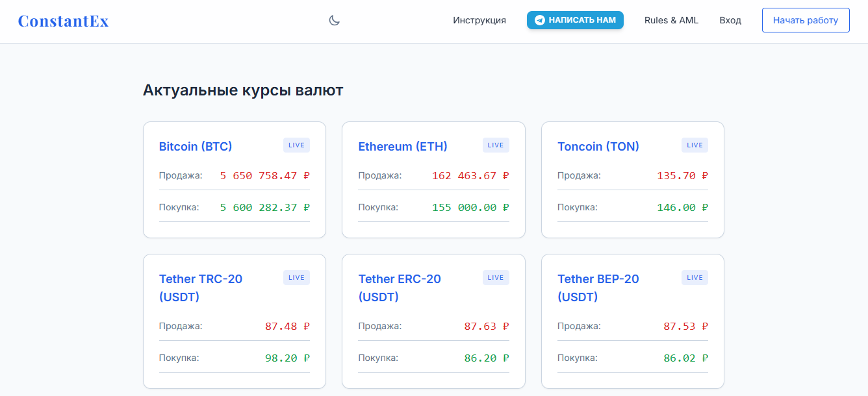Click the Покупка label in Tether ERC-20 card
Viewport: 868px width, 396px height.
tap(378, 358)
